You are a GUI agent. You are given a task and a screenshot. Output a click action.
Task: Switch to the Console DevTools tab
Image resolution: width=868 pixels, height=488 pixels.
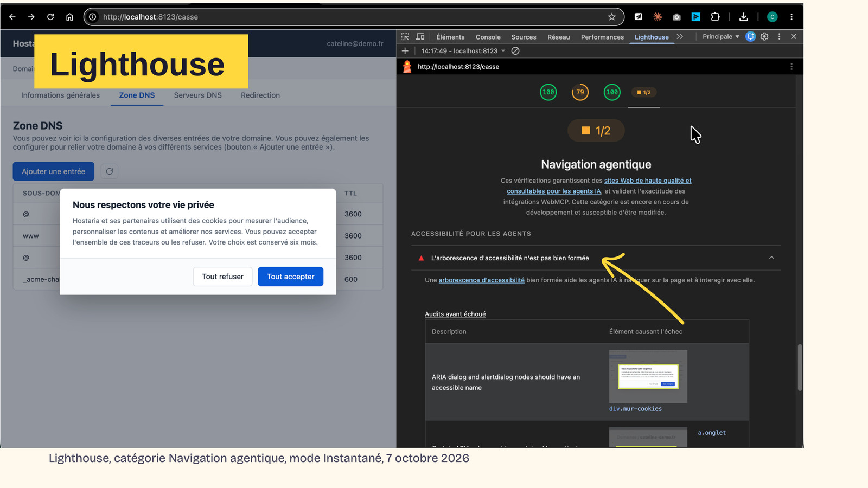pyautogui.click(x=488, y=37)
